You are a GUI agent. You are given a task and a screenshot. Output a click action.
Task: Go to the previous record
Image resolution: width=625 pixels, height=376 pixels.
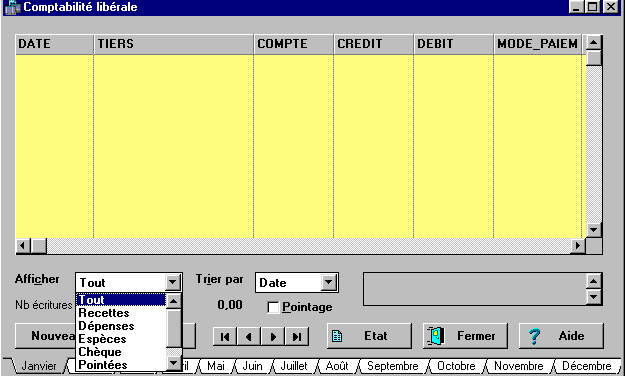(249, 337)
